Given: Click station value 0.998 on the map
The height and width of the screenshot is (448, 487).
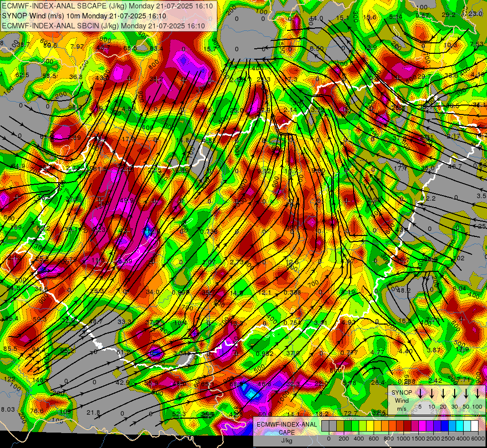Looking at the screenshot, I should click(181, 292).
